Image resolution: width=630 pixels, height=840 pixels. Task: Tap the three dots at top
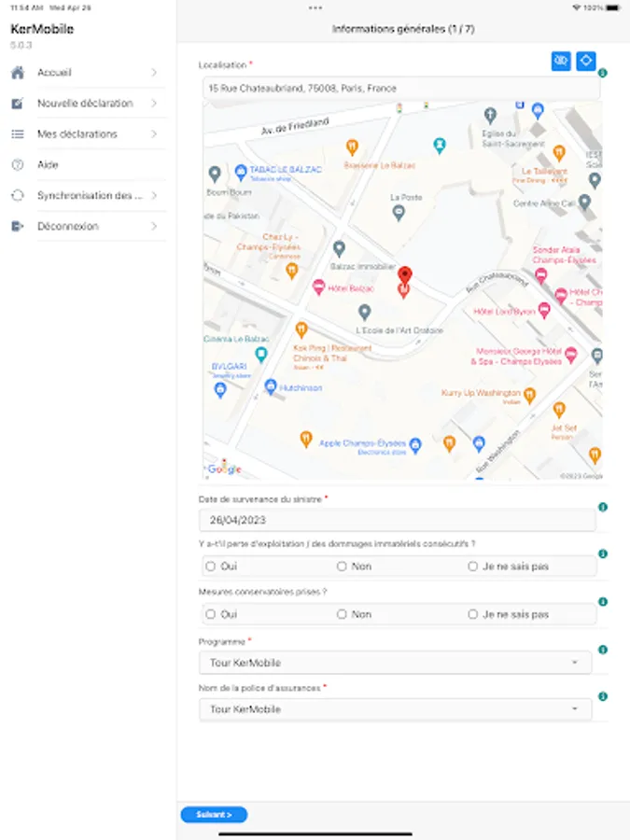315,8
